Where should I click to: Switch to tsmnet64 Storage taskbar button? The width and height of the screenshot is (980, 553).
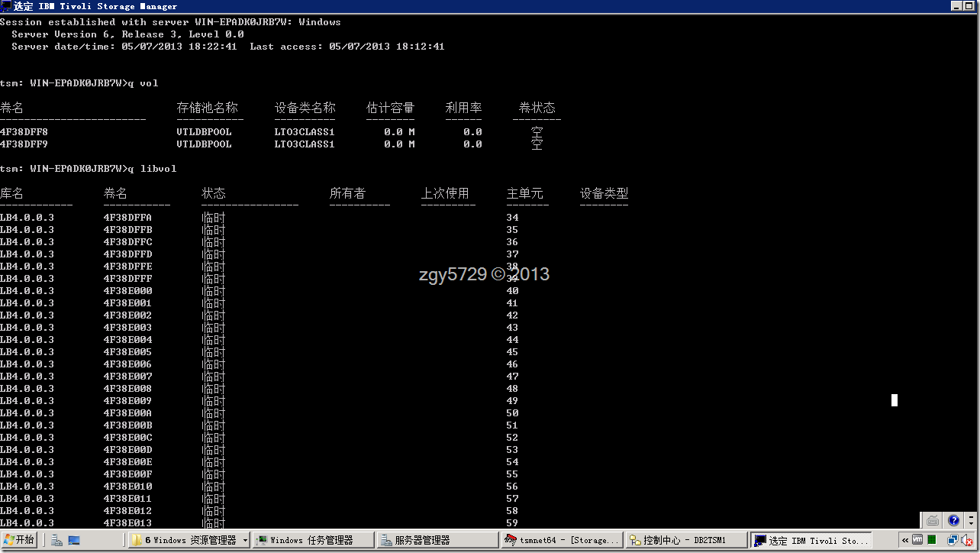[562, 540]
